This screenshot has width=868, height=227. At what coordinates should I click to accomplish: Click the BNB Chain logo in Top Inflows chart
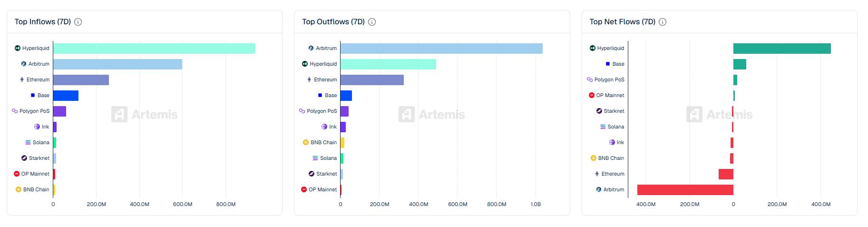[x=19, y=189]
